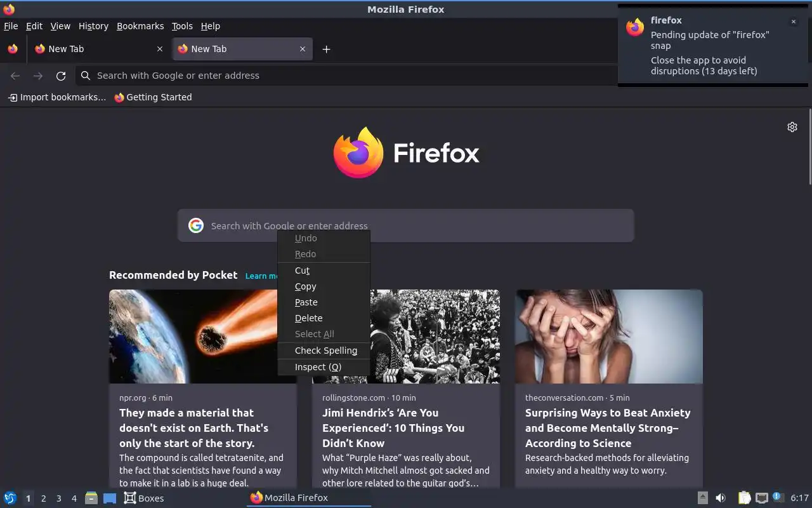Image resolution: width=812 pixels, height=508 pixels.
Task: Click Import bookmarks toolbar button
Action: pyautogui.click(x=56, y=97)
